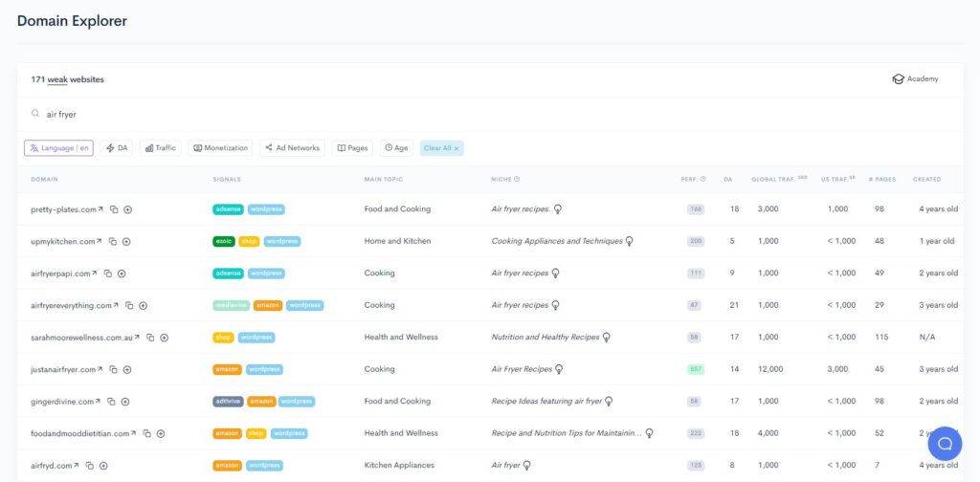This screenshot has height=482, width=980.
Task: Copy the pretty-plates.com domain name
Action: 113,209
